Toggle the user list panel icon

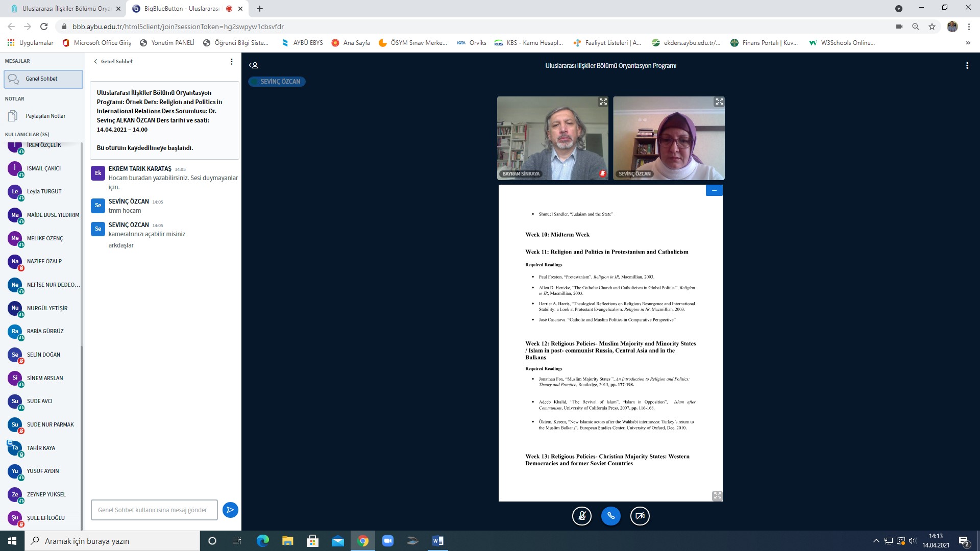point(254,65)
